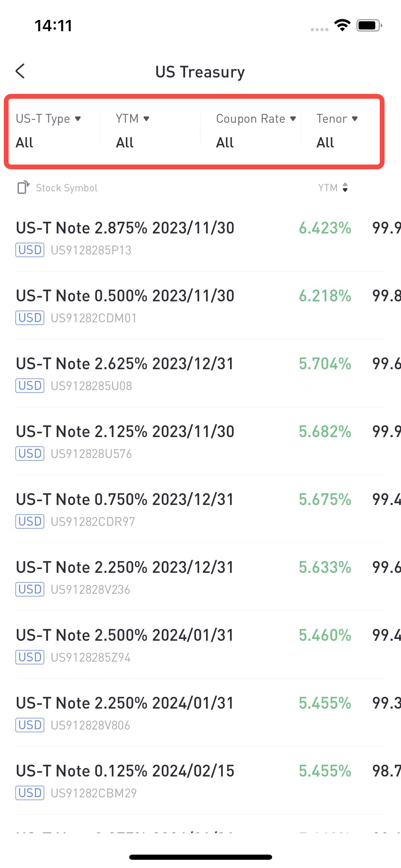
Task: Tap USD badge under US-T Note 2.625% 2023/12/31
Action: [x=30, y=386]
